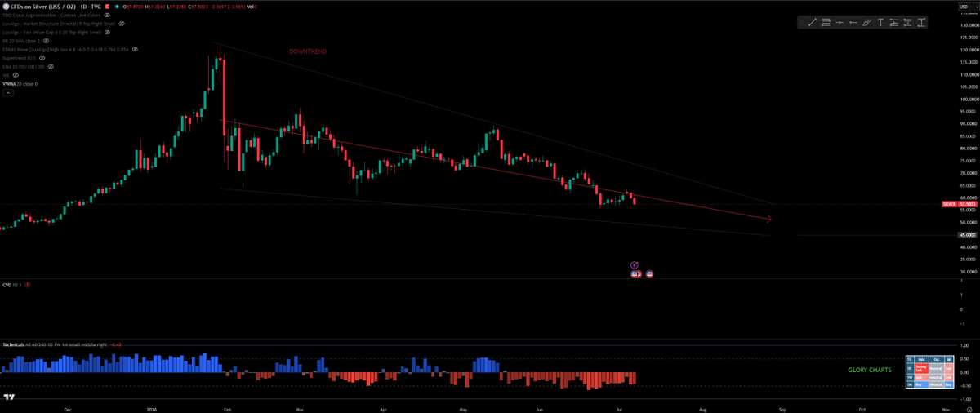Image resolution: width=980 pixels, height=413 pixels.
Task: Select the price range measure tool
Action: tap(921, 22)
